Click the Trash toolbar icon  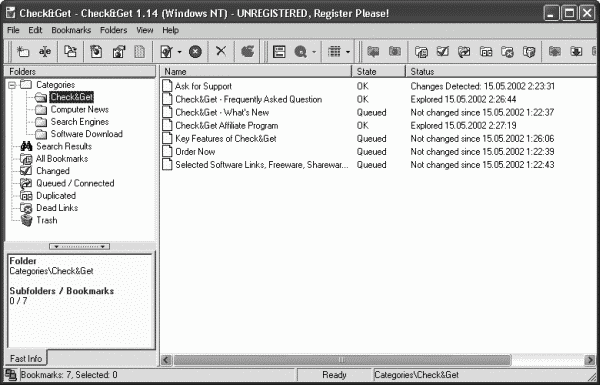tap(529, 52)
